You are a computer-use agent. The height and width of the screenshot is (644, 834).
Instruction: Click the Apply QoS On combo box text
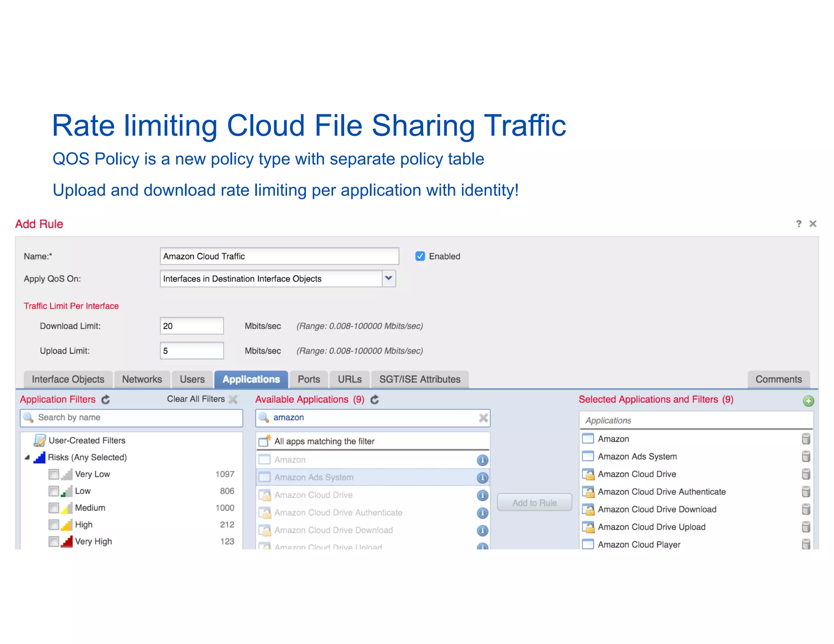click(271, 278)
